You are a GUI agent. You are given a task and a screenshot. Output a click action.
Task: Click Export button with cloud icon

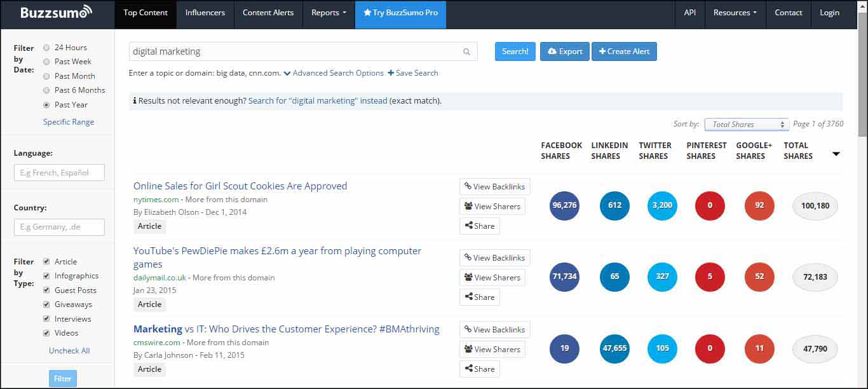pos(564,51)
